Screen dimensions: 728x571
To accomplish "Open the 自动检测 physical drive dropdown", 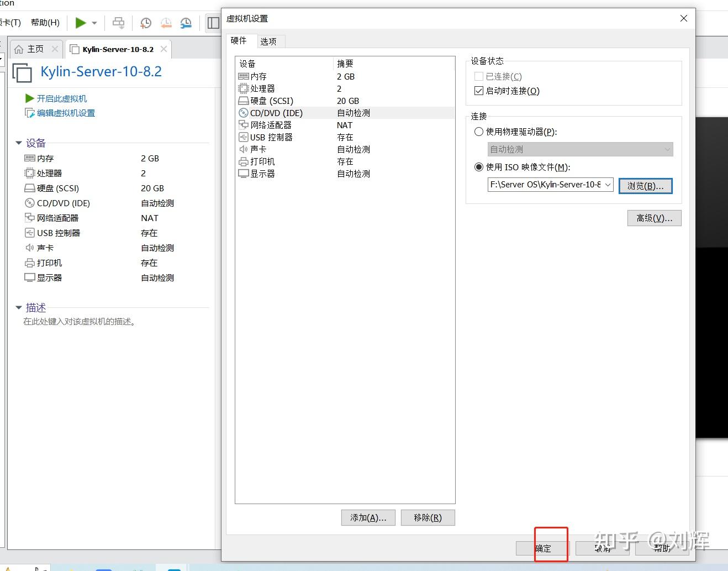I will [581, 149].
